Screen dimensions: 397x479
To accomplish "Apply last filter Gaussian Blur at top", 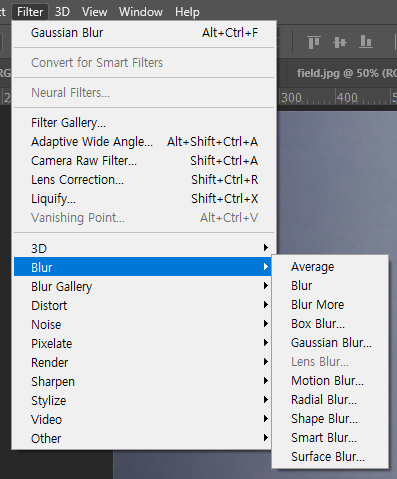I will (x=144, y=33).
